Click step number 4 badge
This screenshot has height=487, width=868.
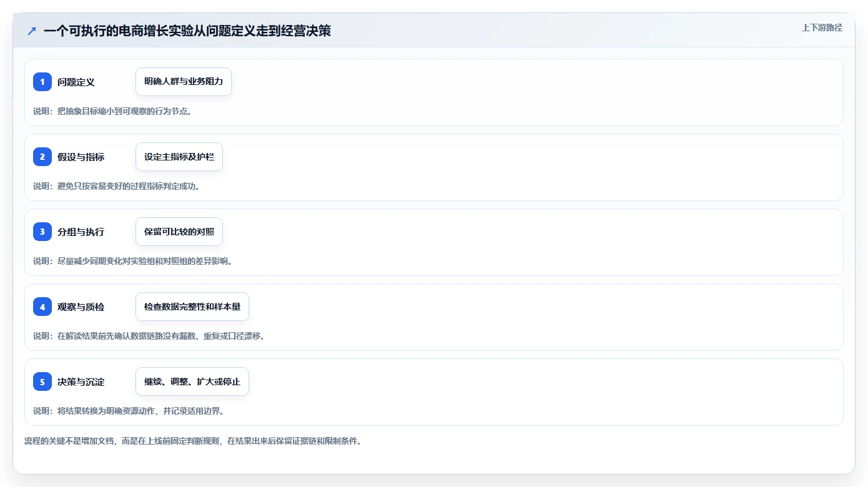[42, 307]
